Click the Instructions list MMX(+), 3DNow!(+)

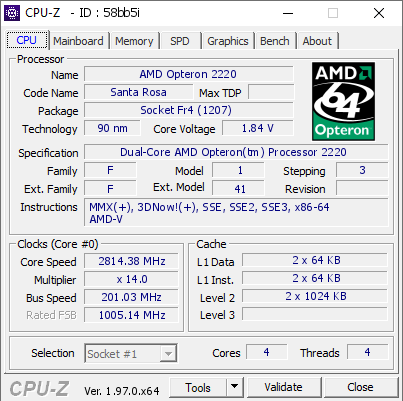coord(236,213)
